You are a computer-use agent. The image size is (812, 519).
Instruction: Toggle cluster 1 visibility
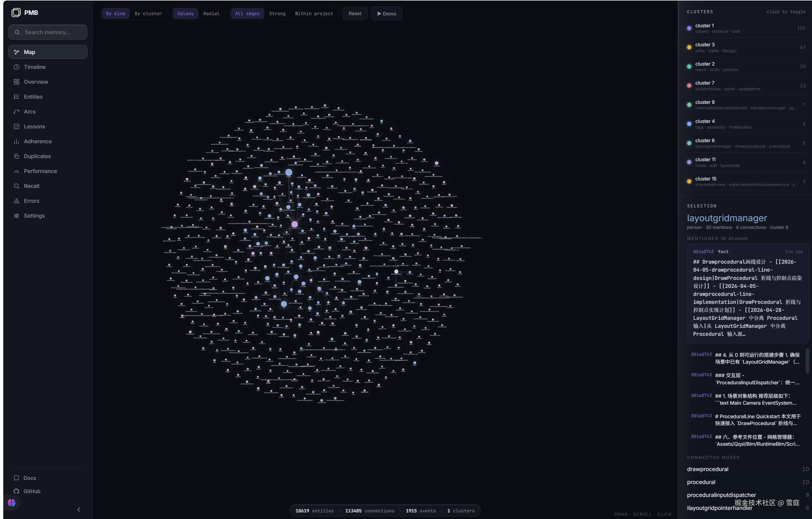[746, 28]
